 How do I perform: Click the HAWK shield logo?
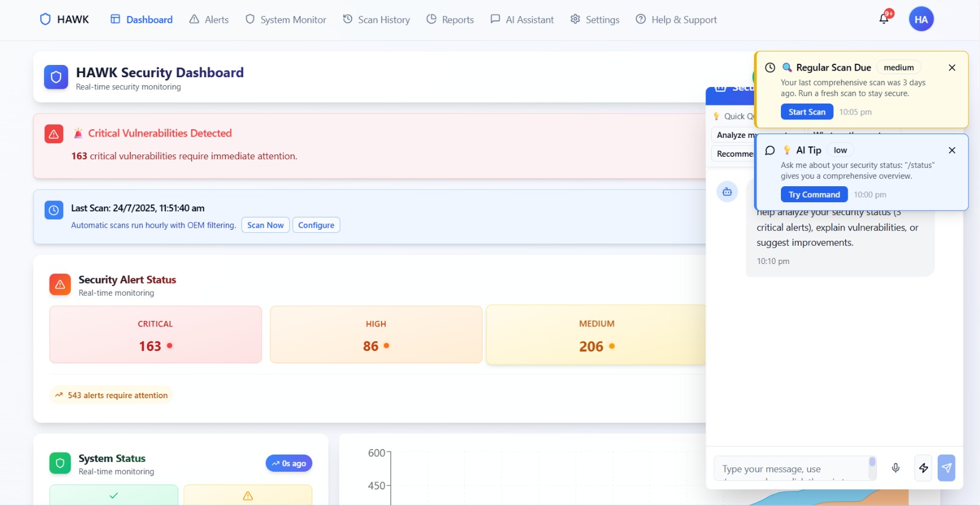pyautogui.click(x=45, y=19)
